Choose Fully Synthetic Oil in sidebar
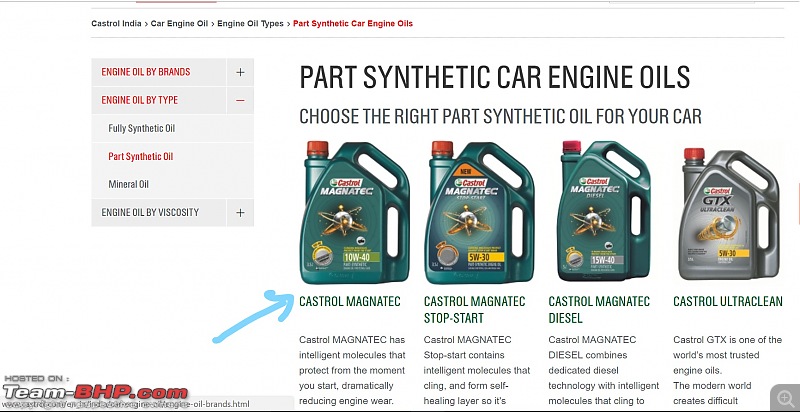Image resolution: width=800 pixels, height=412 pixels. click(x=141, y=128)
